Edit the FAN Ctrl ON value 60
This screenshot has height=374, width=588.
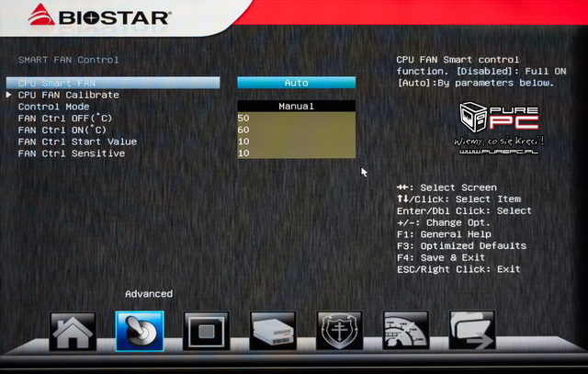coord(296,130)
